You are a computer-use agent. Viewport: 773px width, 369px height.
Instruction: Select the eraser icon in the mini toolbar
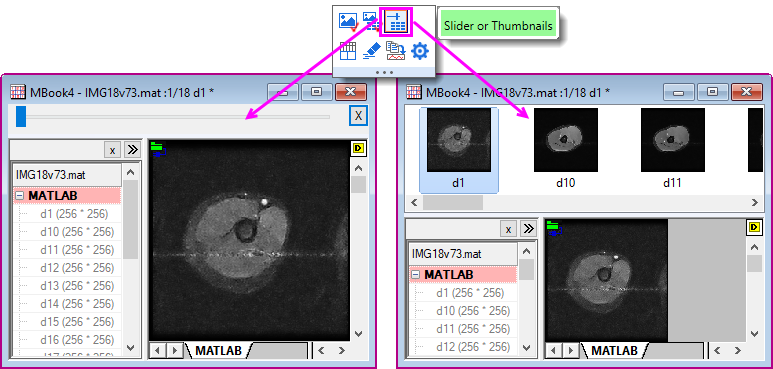(372, 51)
